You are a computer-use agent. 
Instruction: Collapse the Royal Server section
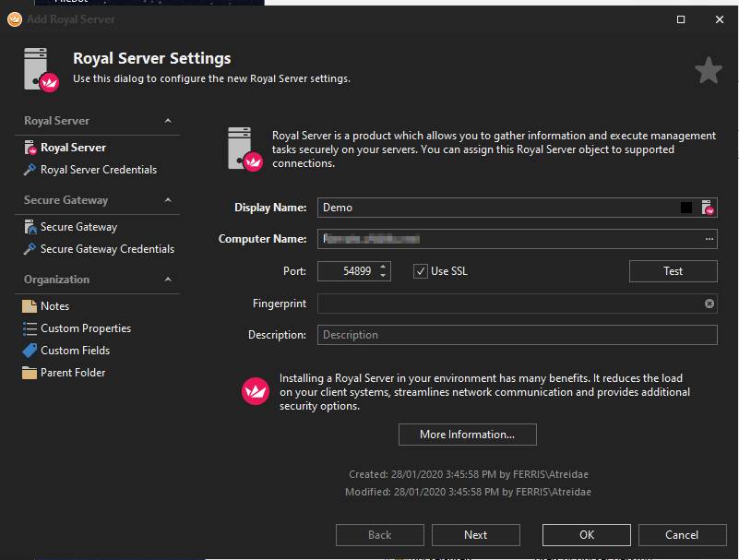coord(168,121)
